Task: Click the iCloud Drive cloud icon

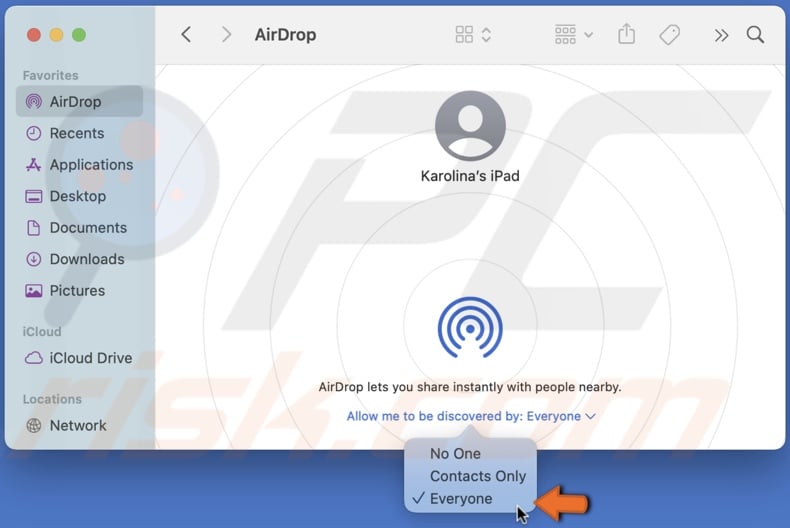Action: point(34,358)
